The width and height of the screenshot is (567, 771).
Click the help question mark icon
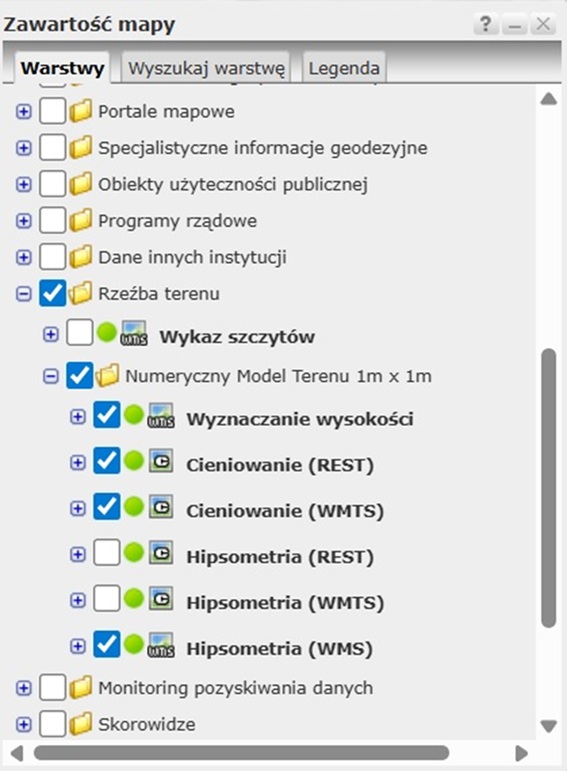[x=485, y=24]
